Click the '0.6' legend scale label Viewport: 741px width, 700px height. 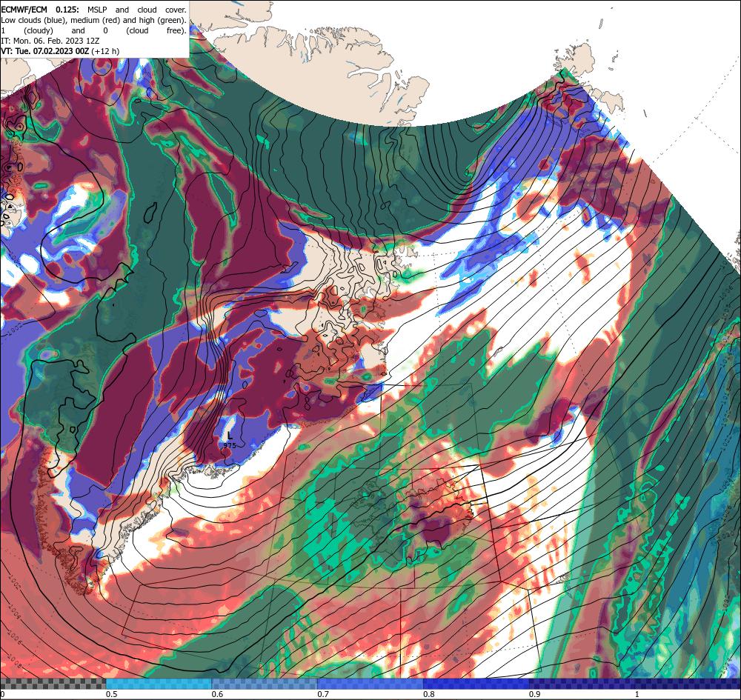coord(217,694)
